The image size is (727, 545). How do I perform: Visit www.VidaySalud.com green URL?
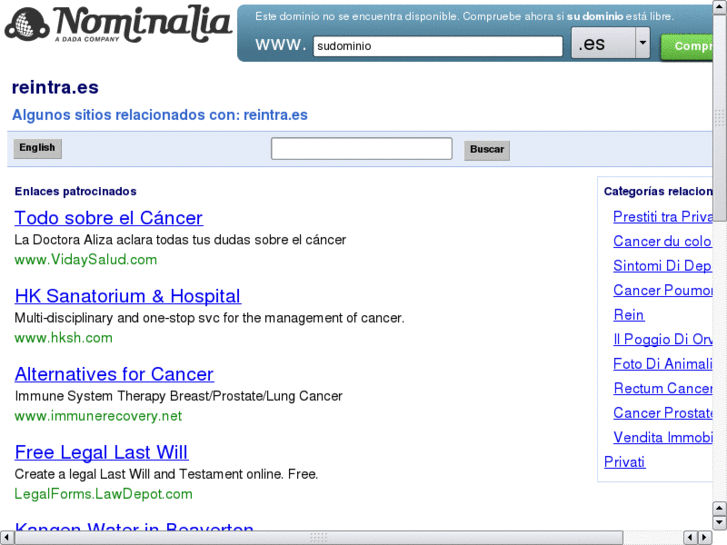click(x=86, y=260)
